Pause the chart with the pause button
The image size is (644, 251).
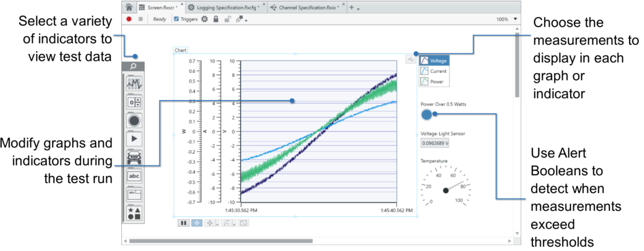pos(183,223)
